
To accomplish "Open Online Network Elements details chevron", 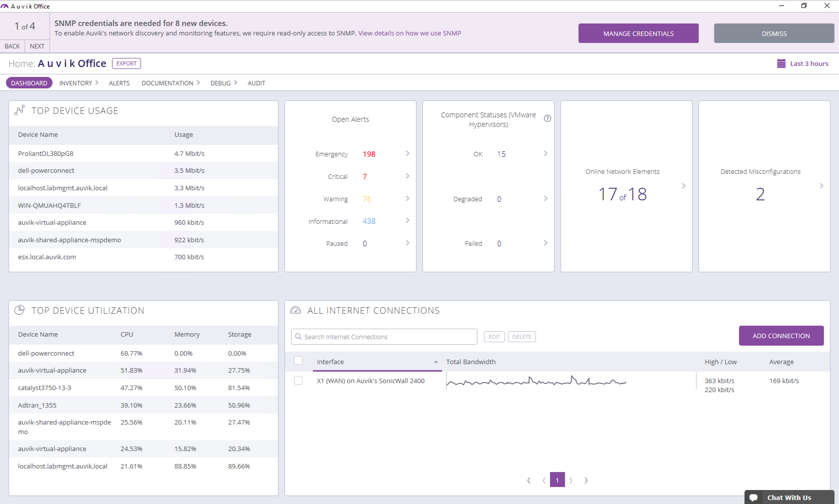I will 683,186.
